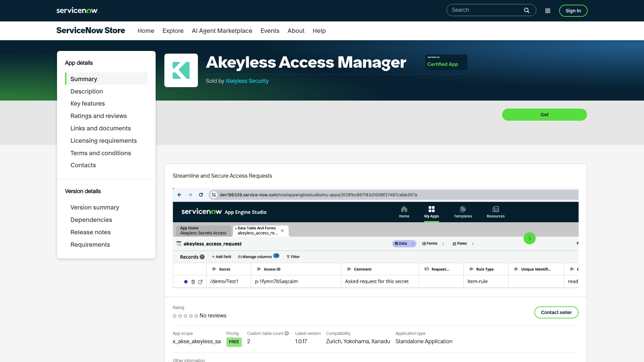Image resolution: width=644 pixels, height=362 pixels.
Task: Click the app screenshot thumbnail image
Action: click(376, 238)
